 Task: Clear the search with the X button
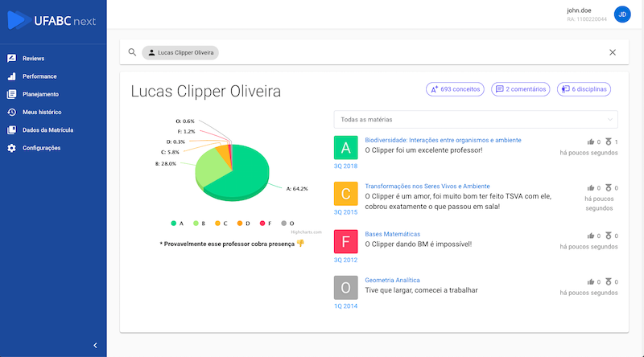[613, 52]
